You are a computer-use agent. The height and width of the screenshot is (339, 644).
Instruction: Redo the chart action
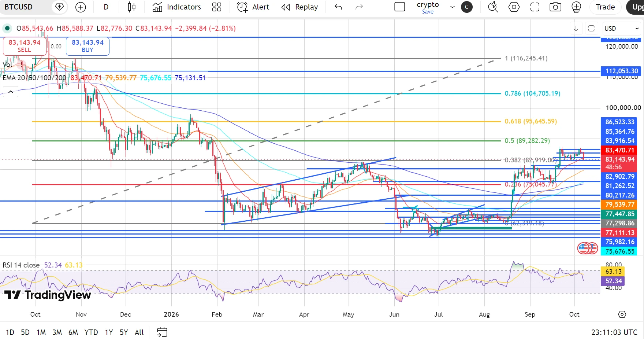click(359, 7)
